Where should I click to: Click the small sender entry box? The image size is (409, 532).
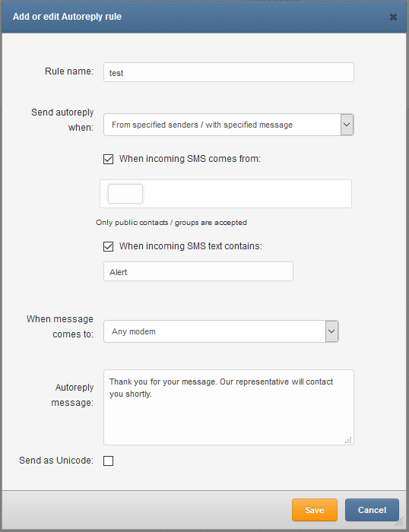[125, 194]
